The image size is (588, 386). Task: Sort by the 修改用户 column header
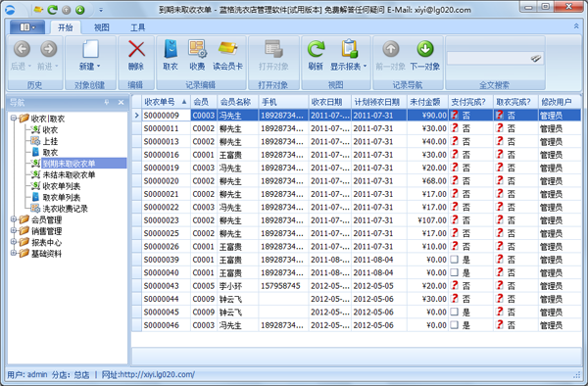pos(560,102)
